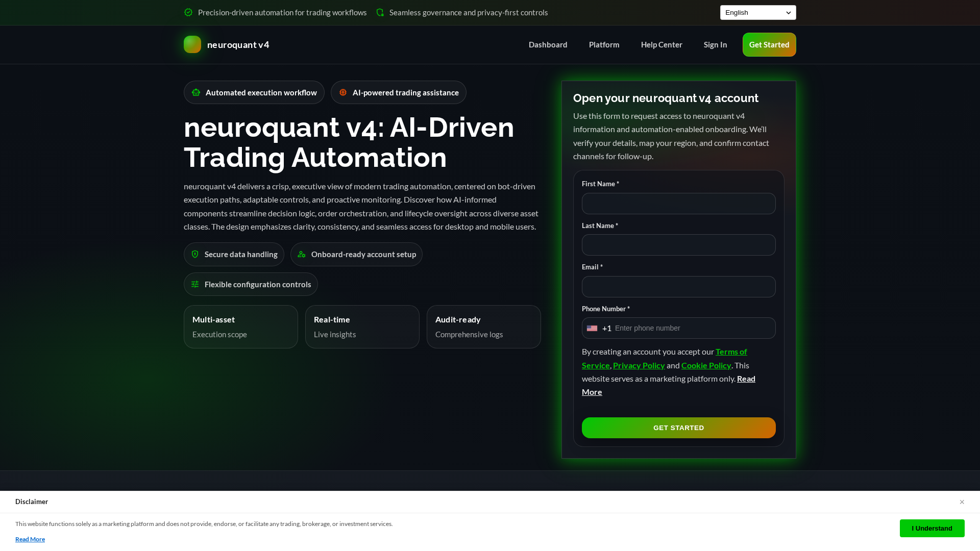Open the Help Center nav item

661,44
